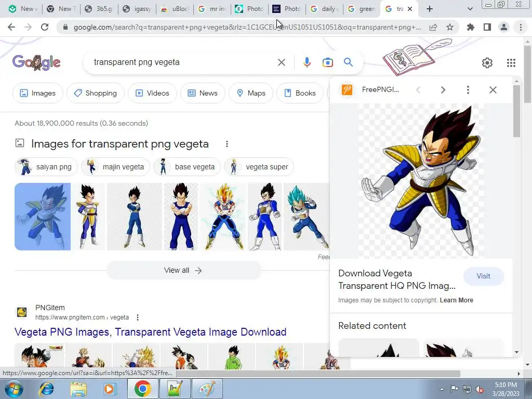Click the volume icon in system tray
Screen dimensions: 532x399
tap(480, 390)
